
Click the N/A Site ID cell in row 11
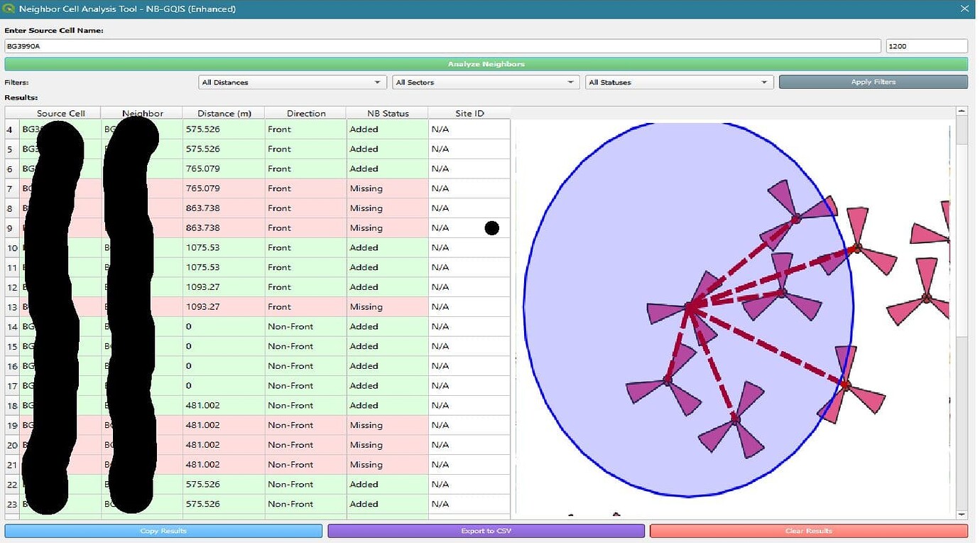pos(469,267)
